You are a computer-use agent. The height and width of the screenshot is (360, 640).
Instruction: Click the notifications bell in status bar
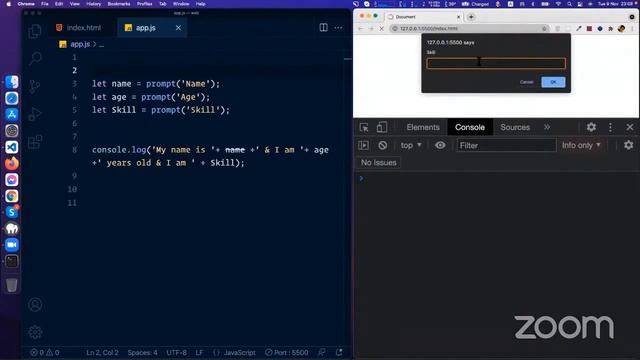point(339,352)
